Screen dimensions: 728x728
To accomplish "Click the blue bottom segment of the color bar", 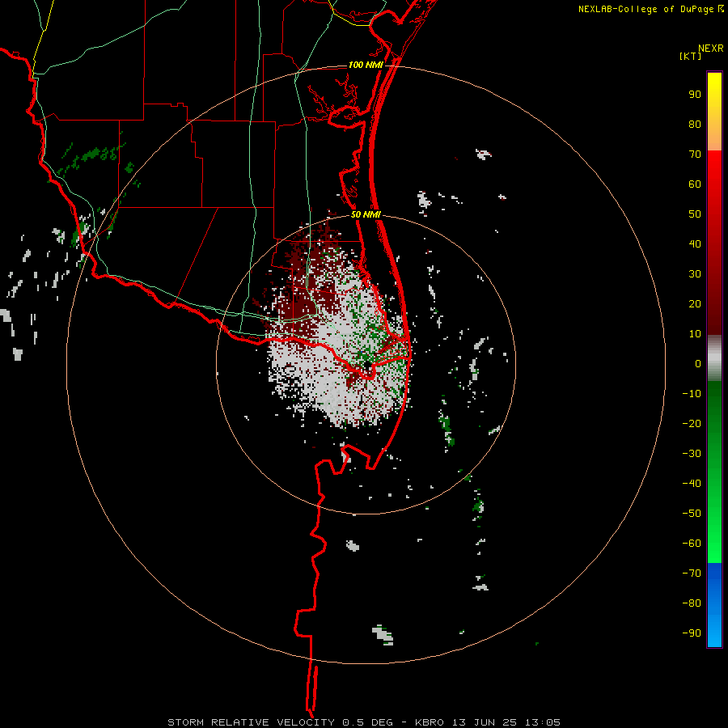I will [x=714, y=605].
